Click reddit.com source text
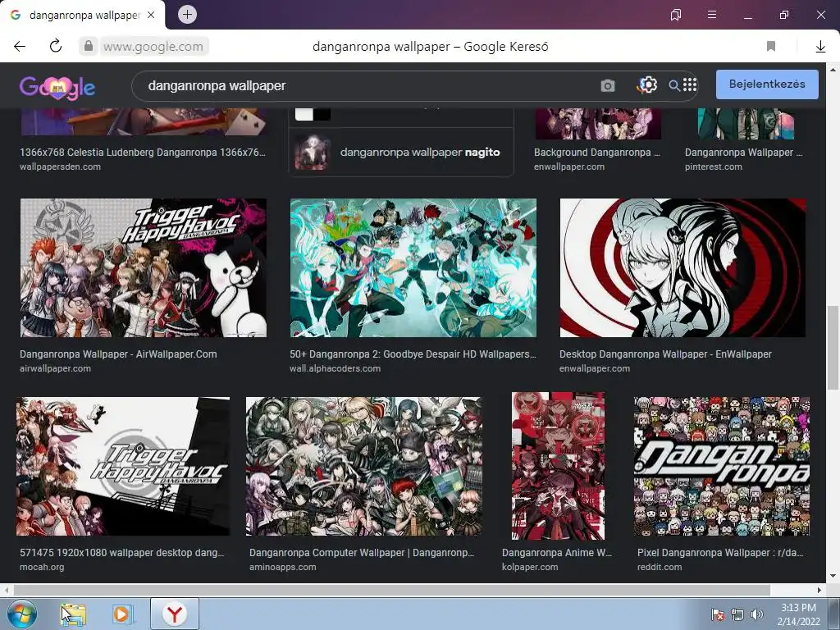840x630 pixels. pyautogui.click(x=660, y=567)
